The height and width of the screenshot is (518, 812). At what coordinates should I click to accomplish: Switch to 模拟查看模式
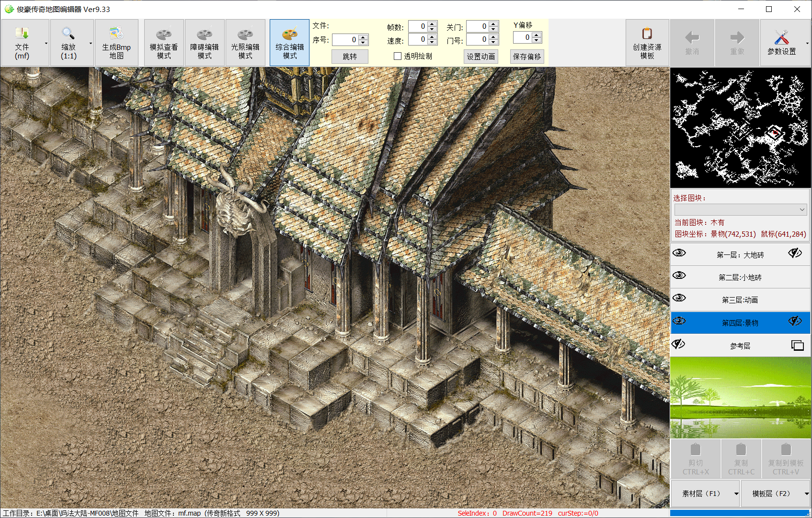[164, 43]
